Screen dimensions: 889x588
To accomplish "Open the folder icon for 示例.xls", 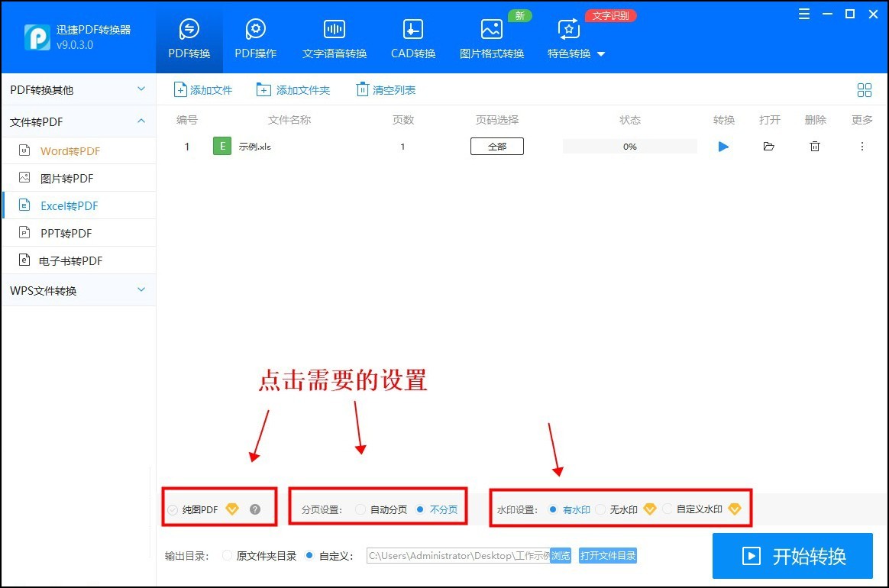I will pos(769,146).
